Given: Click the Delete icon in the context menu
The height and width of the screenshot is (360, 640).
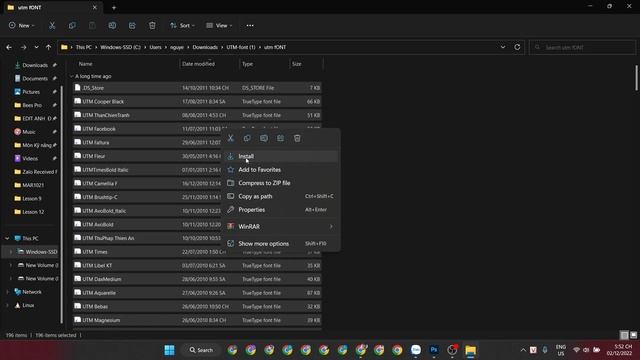Looking at the screenshot, I should click(297, 138).
